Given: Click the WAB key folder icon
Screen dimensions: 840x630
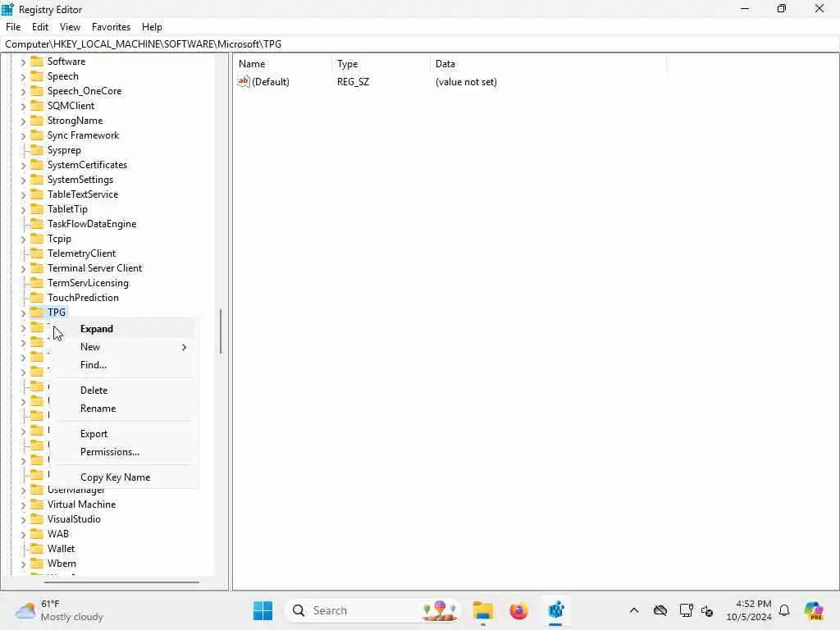Looking at the screenshot, I should click(x=36, y=533).
